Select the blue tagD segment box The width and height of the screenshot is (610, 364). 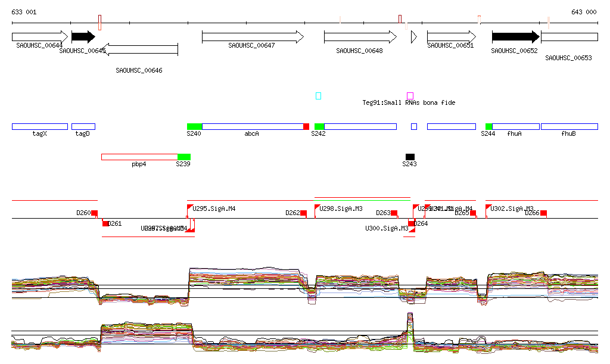pyautogui.click(x=83, y=126)
